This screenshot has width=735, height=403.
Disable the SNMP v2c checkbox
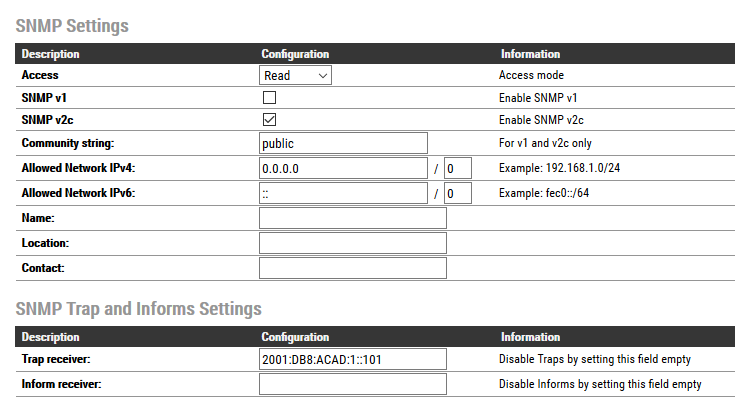click(269, 120)
